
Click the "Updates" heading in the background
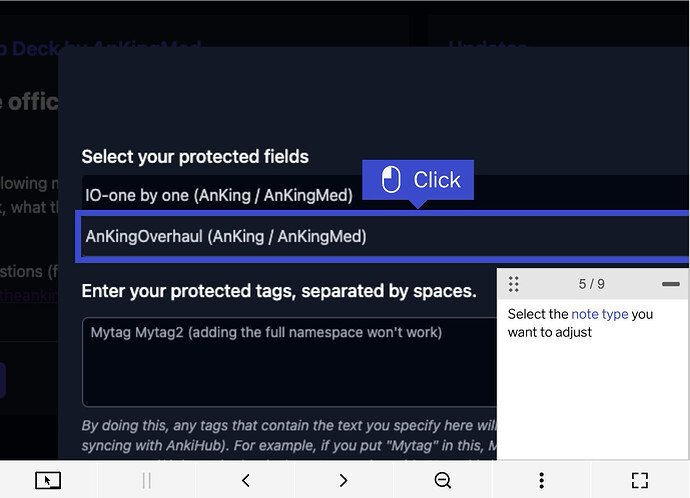point(487,47)
